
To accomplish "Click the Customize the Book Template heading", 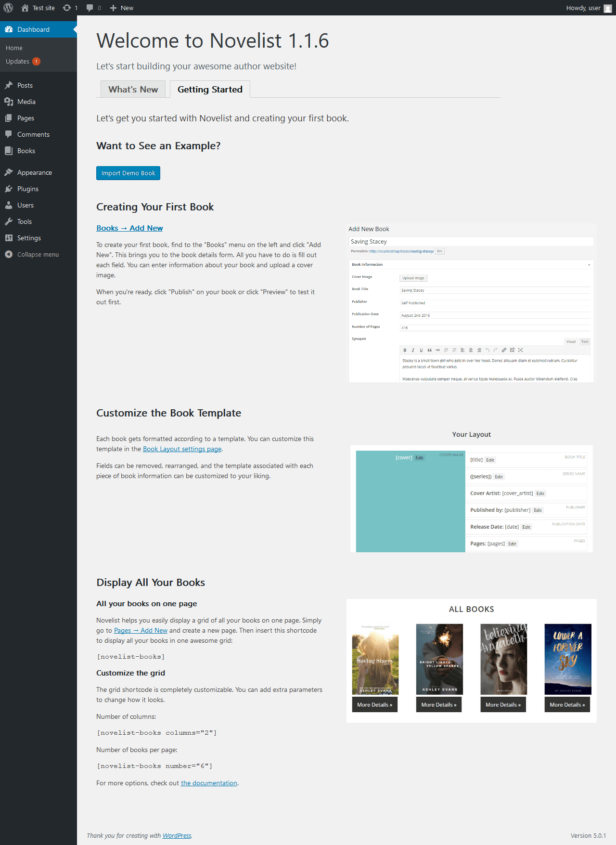I will point(169,413).
